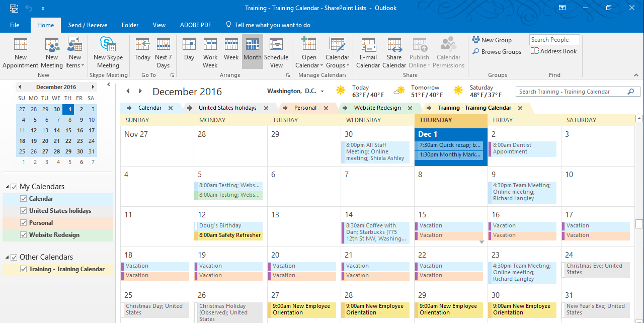Open the Send / Receive ribbon tab

coord(88,25)
